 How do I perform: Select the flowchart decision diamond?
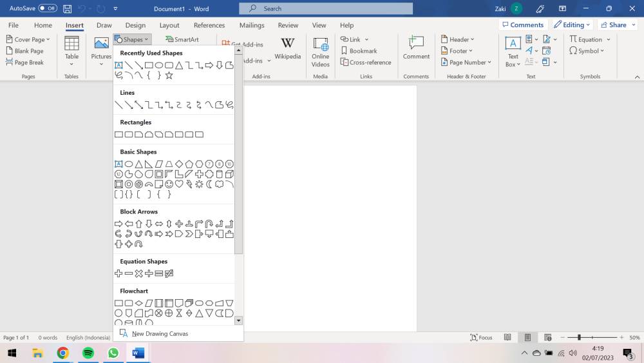coord(139,303)
